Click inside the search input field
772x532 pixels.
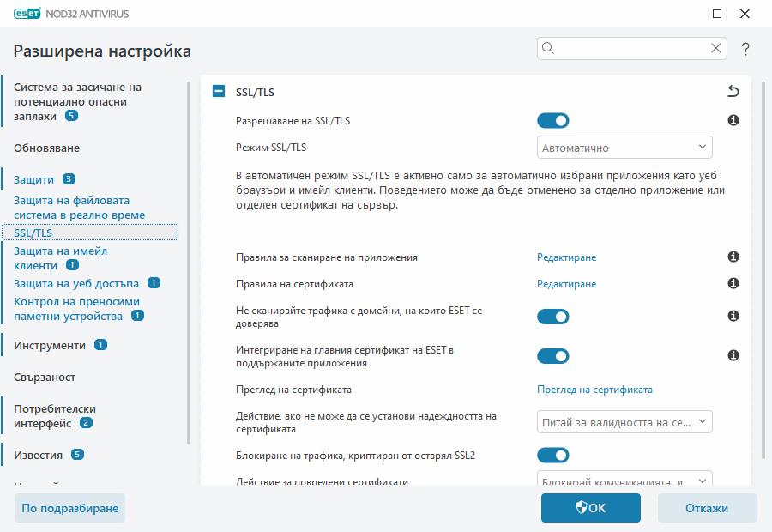626,48
